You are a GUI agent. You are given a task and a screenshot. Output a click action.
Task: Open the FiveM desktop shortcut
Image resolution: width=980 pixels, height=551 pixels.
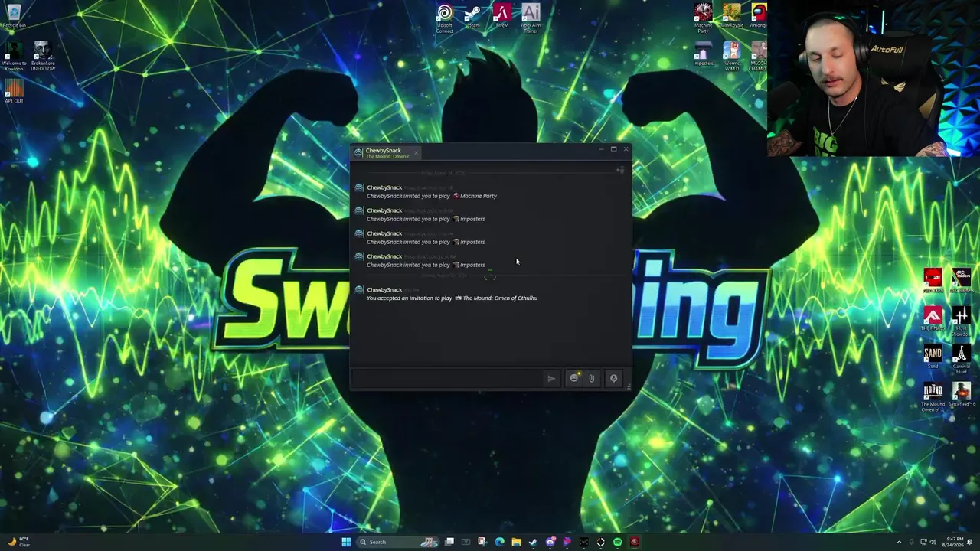point(502,16)
